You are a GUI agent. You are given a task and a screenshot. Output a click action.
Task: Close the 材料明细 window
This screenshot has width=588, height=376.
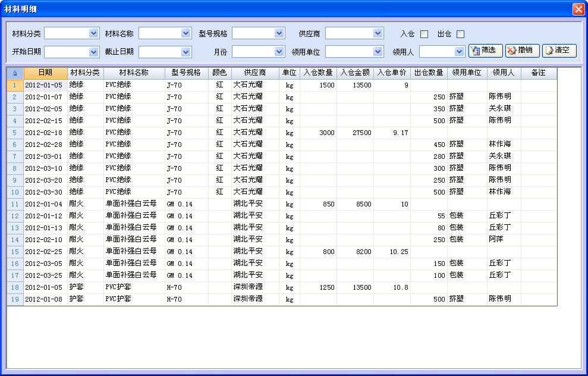pos(578,9)
